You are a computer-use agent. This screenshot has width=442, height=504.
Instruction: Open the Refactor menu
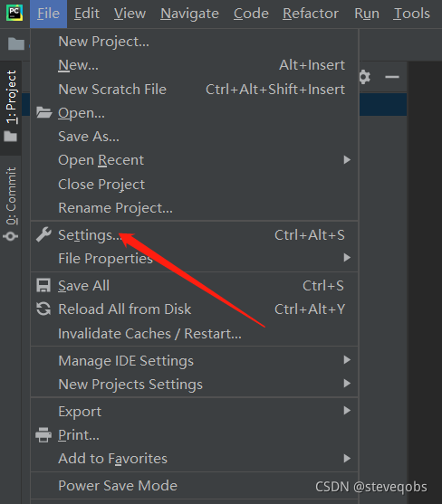pyautogui.click(x=311, y=14)
